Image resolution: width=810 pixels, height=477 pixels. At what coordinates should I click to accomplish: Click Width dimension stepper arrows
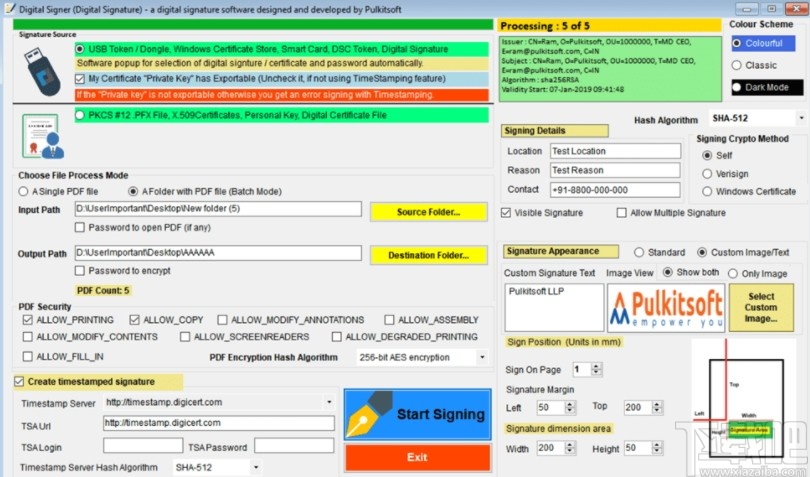pyautogui.click(x=570, y=448)
